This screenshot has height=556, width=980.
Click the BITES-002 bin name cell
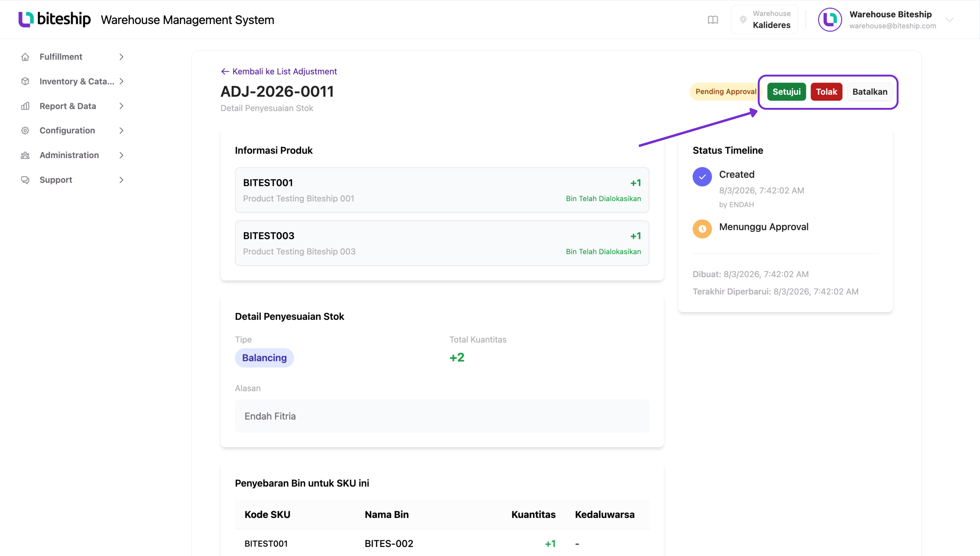(x=389, y=543)
